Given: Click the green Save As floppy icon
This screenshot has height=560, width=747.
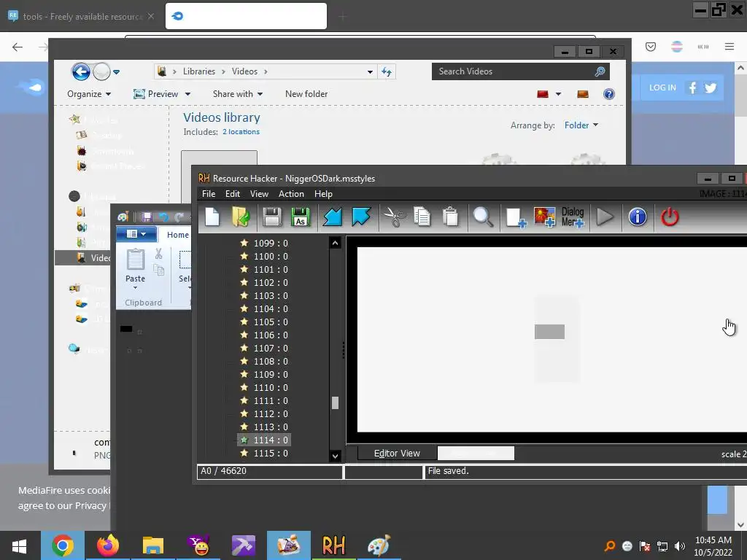Looking at the screenshot, I should tap(301, 217).
